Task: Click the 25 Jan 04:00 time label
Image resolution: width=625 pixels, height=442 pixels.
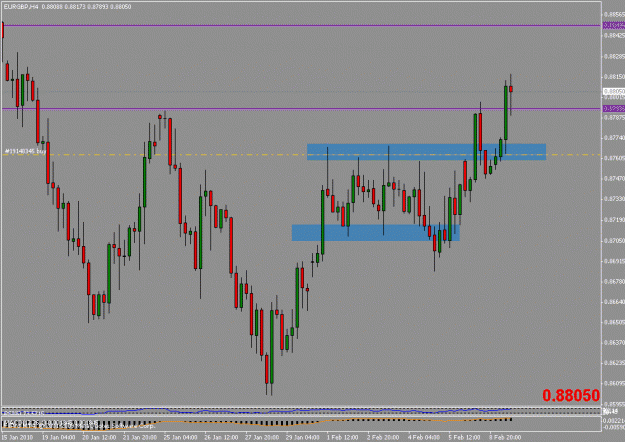Action: click(181, 437)
